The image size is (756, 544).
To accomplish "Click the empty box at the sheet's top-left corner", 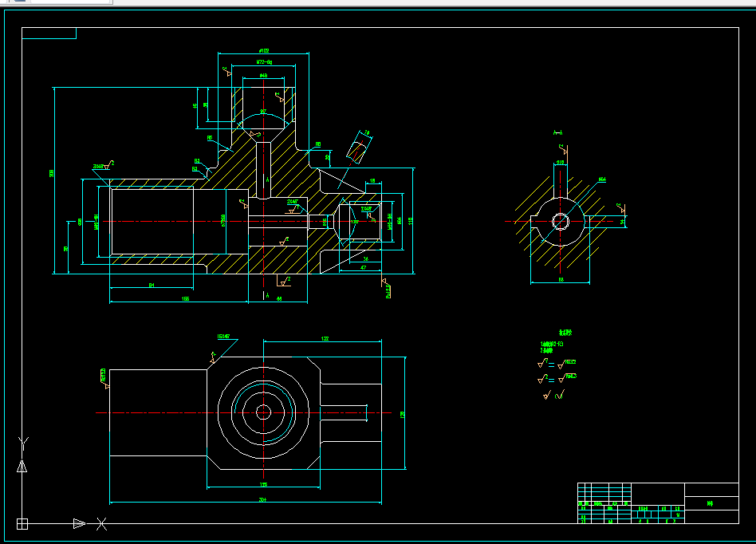I will click(49, 34).
